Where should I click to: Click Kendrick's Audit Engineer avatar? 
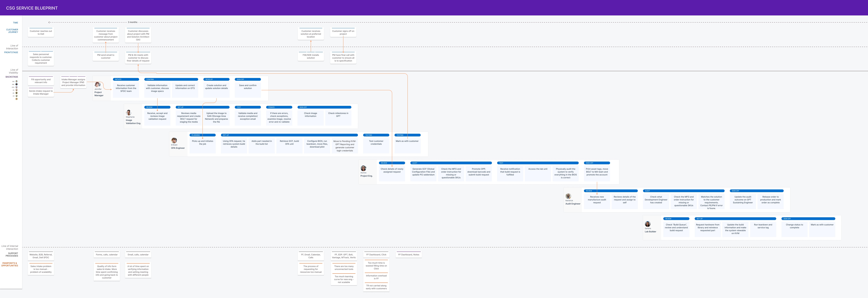click(568, 196)
